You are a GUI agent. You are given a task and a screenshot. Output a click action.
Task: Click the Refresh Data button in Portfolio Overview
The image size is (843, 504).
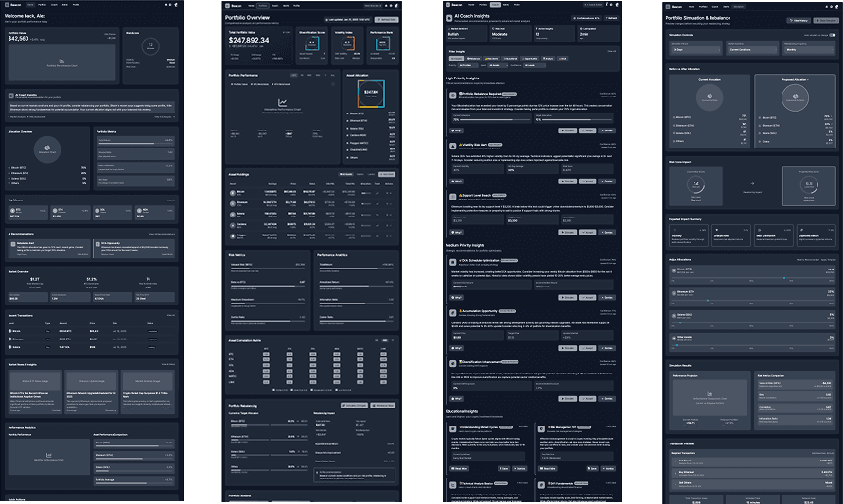pos(387,19)
